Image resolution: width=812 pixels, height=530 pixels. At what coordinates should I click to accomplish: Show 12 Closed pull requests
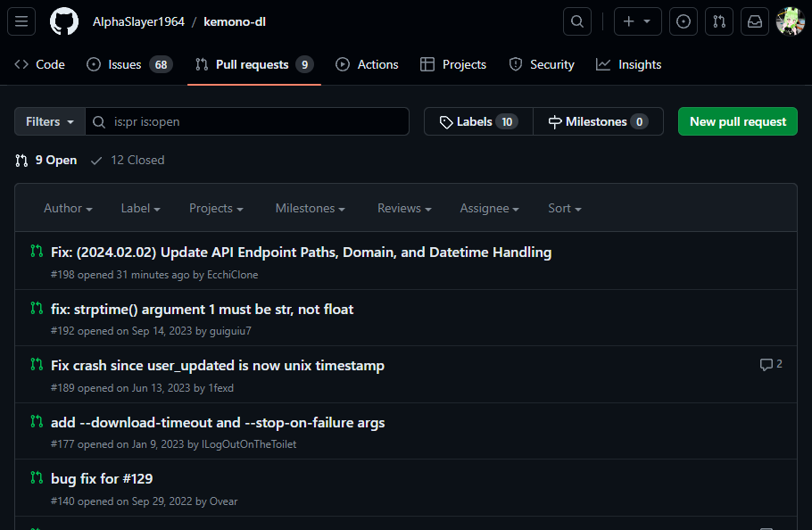[128, 161]
